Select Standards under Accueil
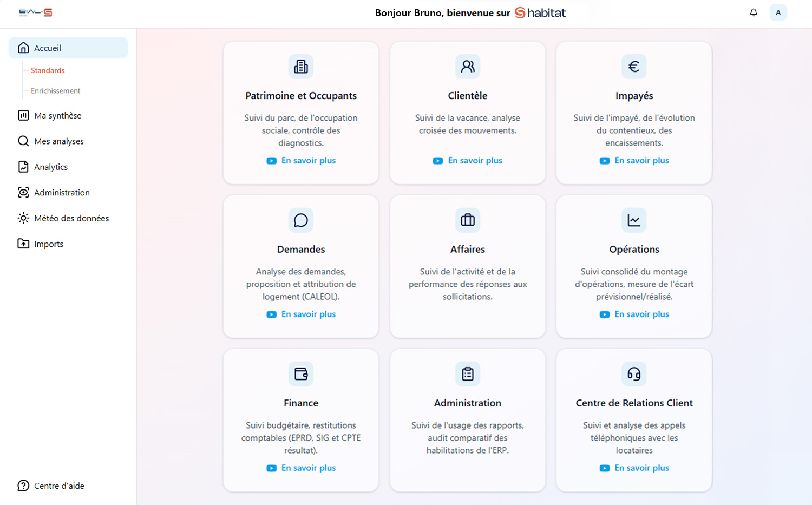The image size is (812, 505). pyautogui.click(x=48, y=70)
